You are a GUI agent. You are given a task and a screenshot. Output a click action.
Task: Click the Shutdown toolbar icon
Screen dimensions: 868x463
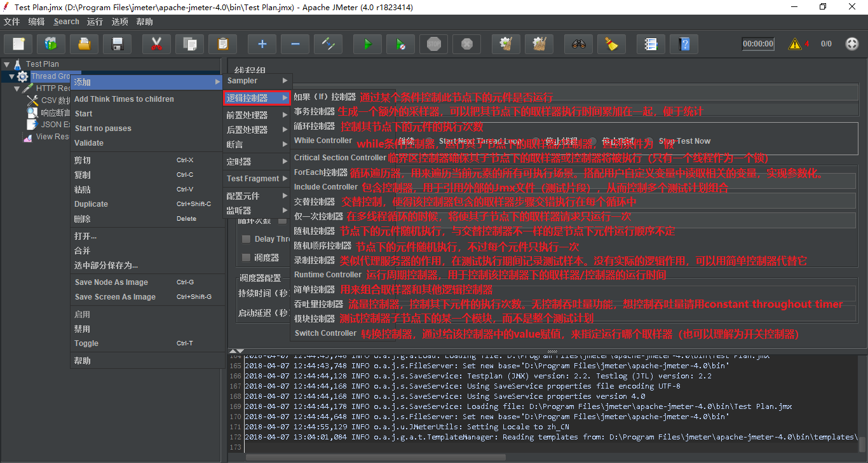pyautogui.click(x=466, y=44)
